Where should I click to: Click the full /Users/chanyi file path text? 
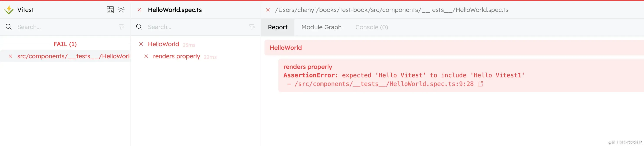391,10
